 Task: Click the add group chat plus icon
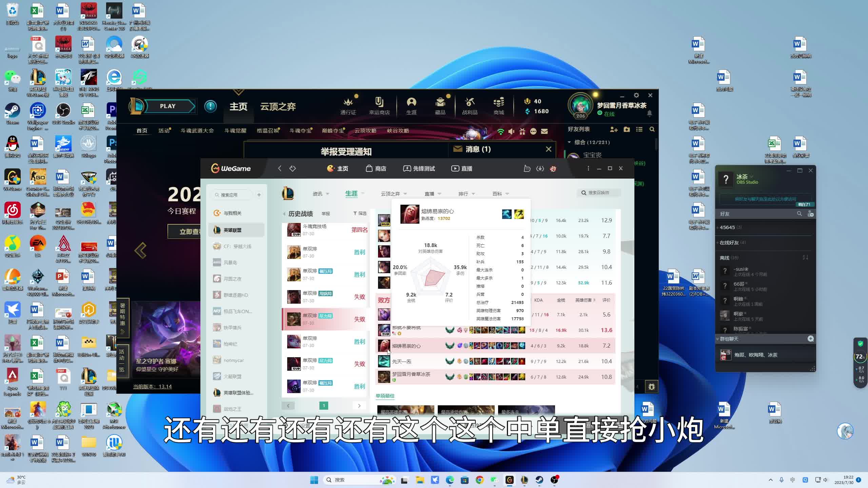tap(811, 339)
